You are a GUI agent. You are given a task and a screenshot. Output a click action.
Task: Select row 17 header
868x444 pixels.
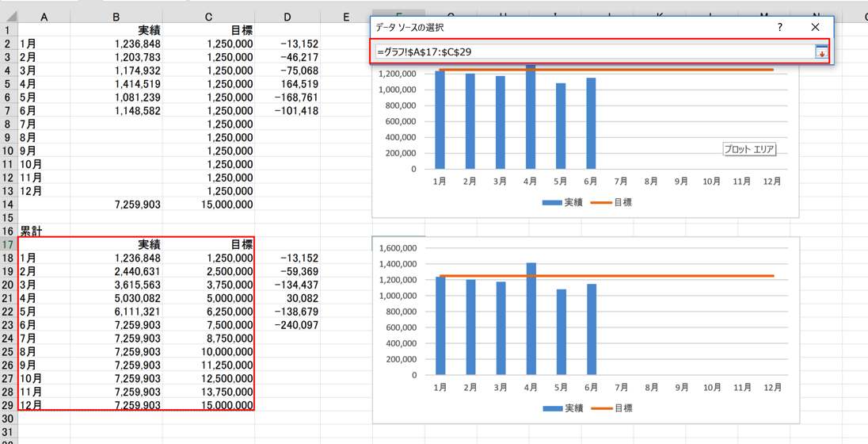[9, 244]
